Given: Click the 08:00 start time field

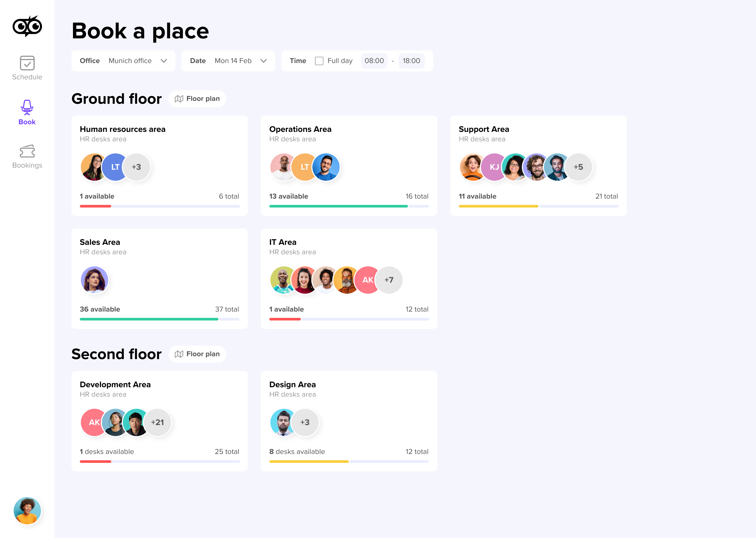Looking at the screenshot, I should (374, 61).
